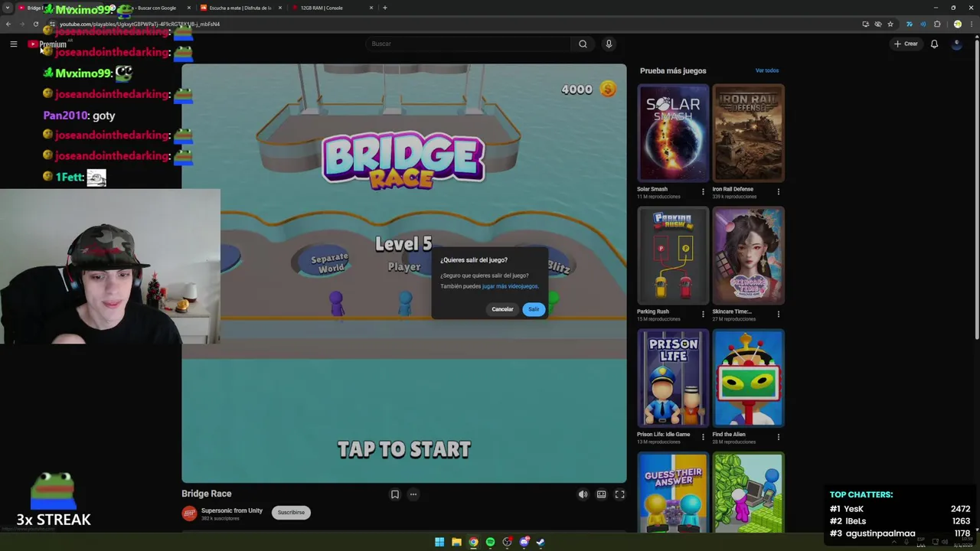Open a new browser tab
The width and height of the screenshot is (980, 551).
click(x=385, y=8)
